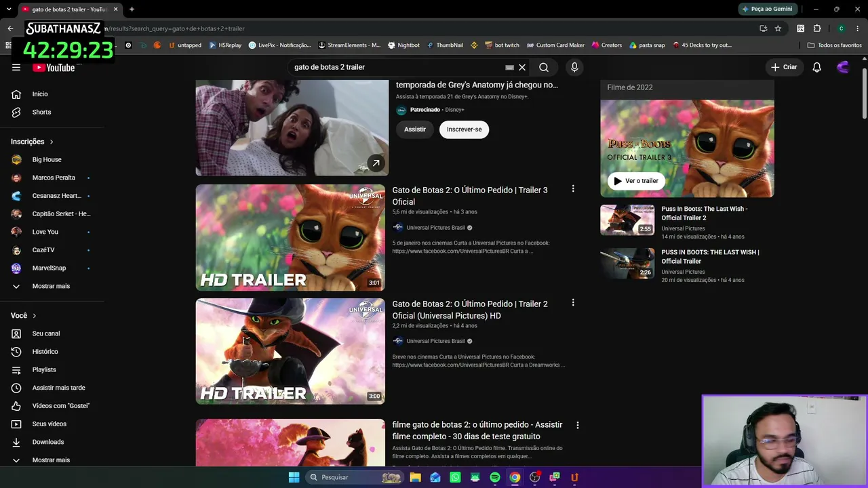Open a new browser tab
This screenshot has width=868, height=488.
coord(132,9)
